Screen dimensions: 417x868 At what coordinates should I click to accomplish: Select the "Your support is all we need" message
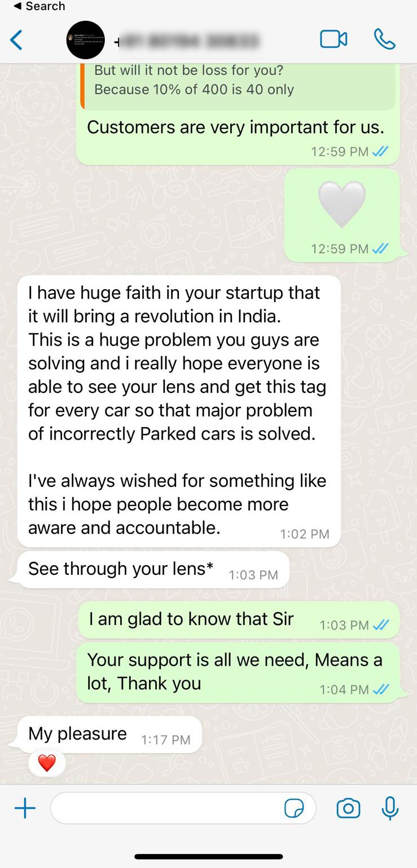point(238,672)
